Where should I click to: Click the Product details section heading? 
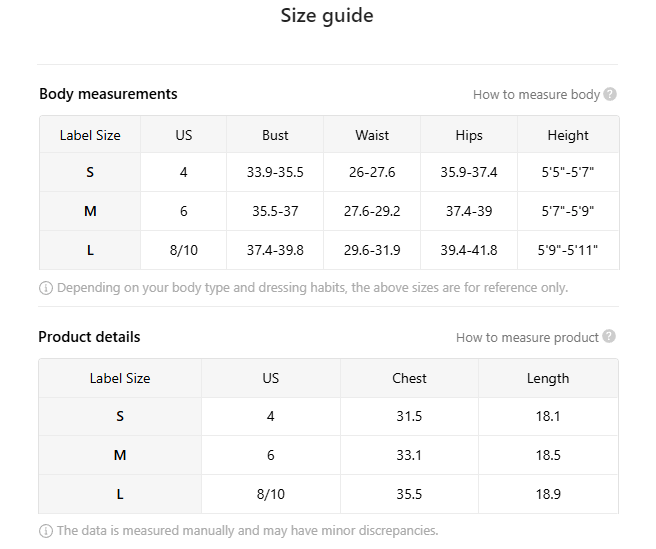[x=89, y=337]
